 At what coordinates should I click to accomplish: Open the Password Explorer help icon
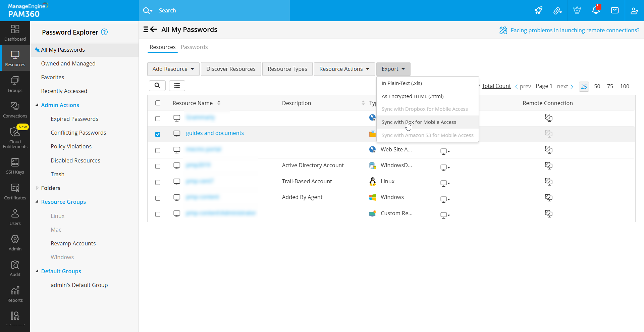[104, 32]
